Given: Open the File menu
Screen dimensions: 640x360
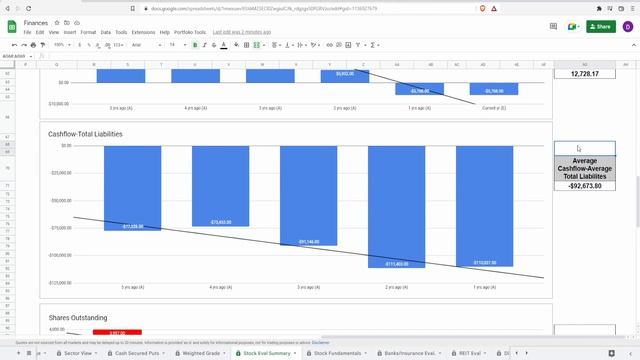Looking at the screenshot, I should pos(27,32).
